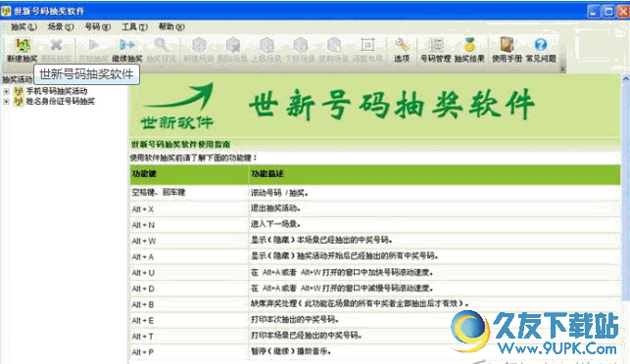Select 姓名身份证号码抽奖 in the tree
This screenshot has width=630, height=364.
[61, 102]
